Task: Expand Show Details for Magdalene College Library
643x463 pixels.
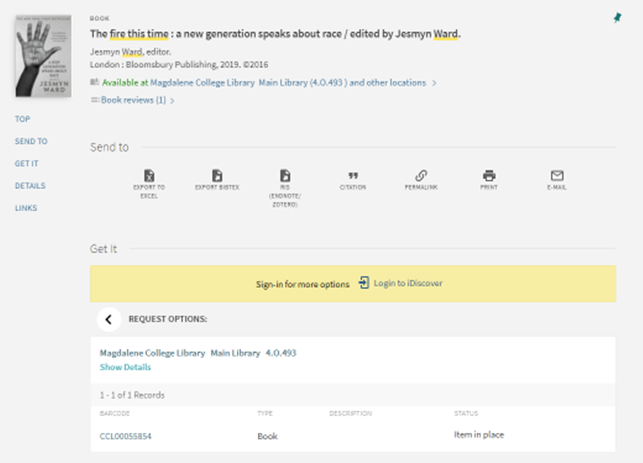Action: tap(125, 367)
